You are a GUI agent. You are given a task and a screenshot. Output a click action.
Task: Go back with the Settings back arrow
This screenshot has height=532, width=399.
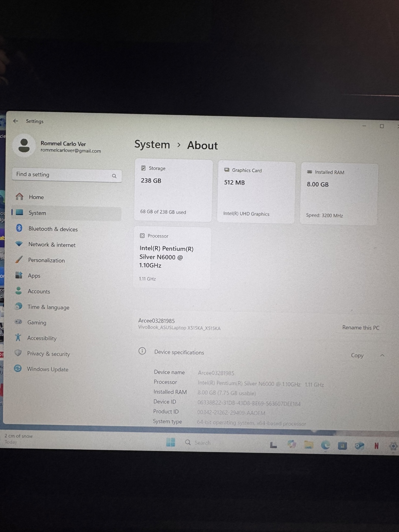tap(16, 121)
